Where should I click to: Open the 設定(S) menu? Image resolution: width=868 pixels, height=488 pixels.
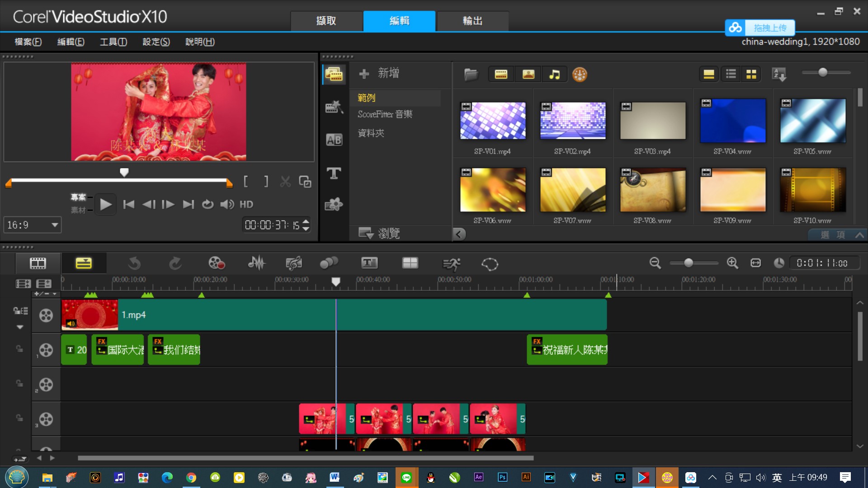(x=156, y=42)
